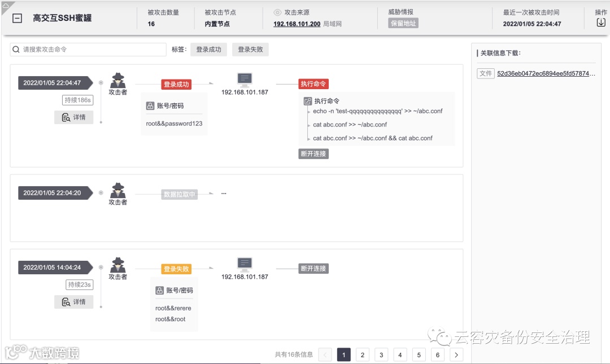Click the 内置节点 attacked node value
Viewport: 610px width, 364px height.
point(217,24)
